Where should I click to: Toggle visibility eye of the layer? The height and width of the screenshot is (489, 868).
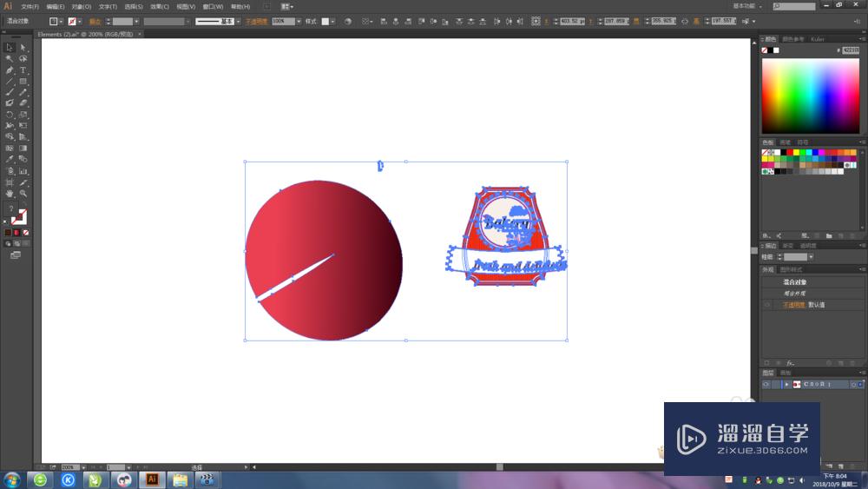tap(766, 384)
